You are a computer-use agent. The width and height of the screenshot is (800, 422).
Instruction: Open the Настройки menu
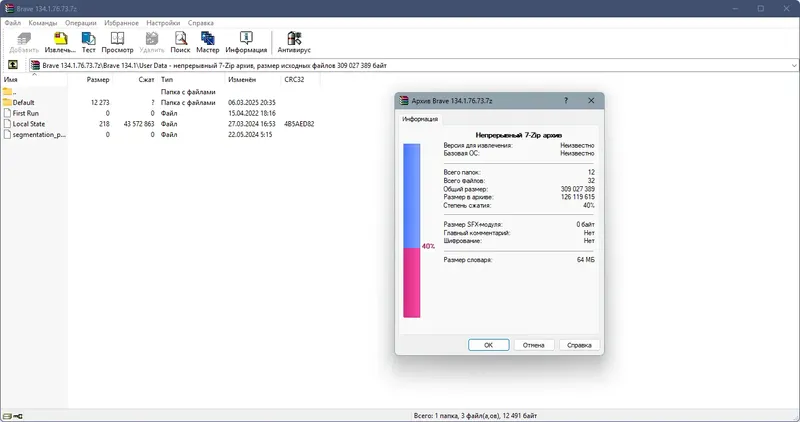pyautogui.click(x=163, y=23)
